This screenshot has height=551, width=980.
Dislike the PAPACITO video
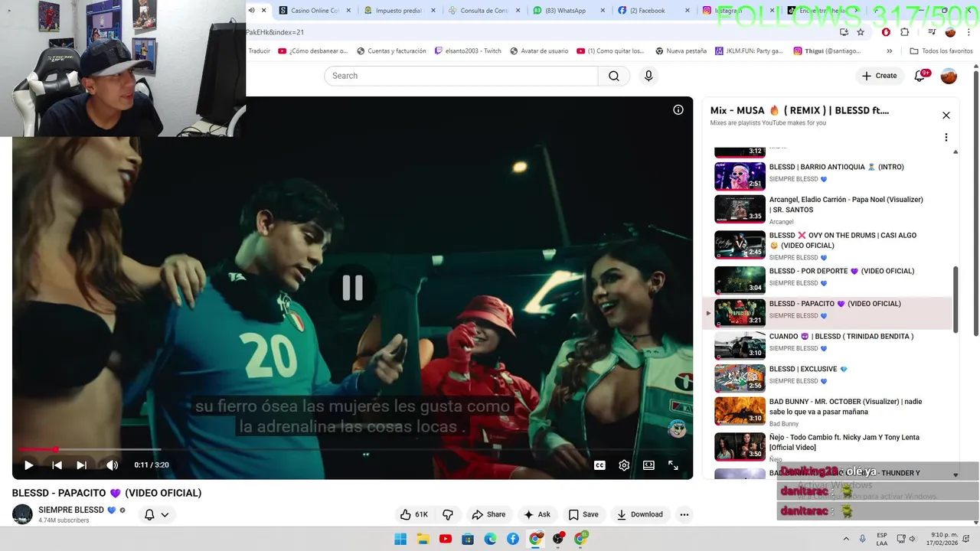448,514
